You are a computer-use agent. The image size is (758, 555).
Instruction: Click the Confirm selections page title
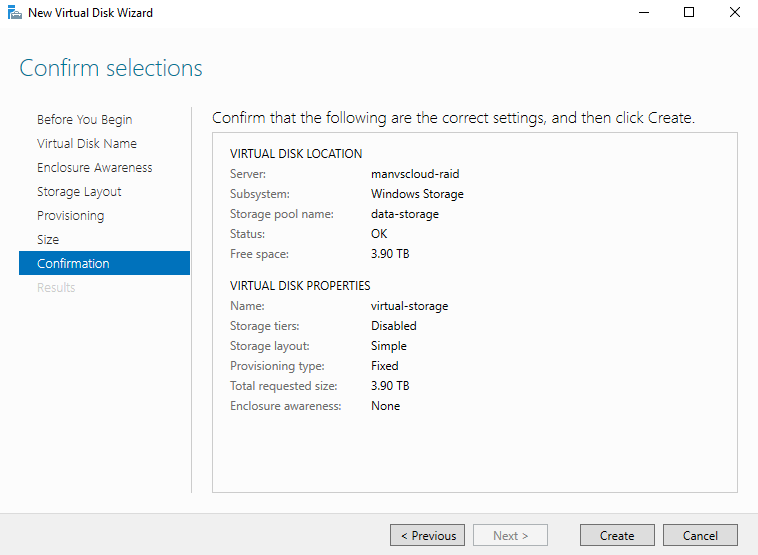tap(111, 68)
